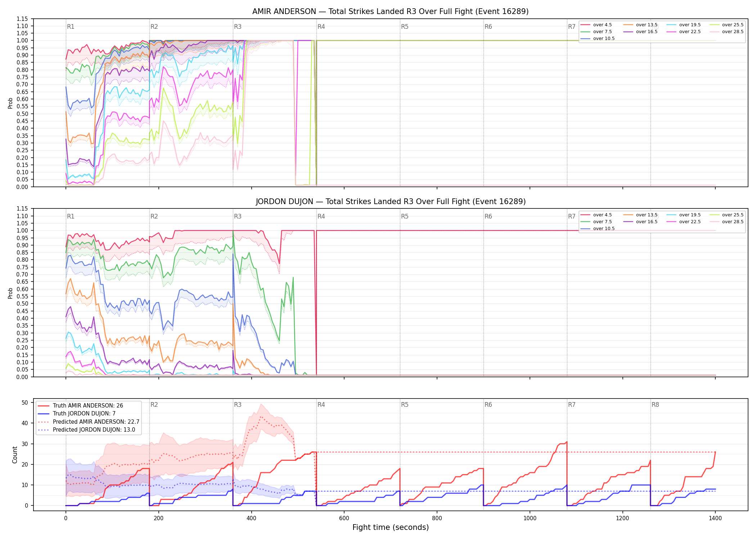Click the R5 round marker in Anderson chart

click(405, 27)
